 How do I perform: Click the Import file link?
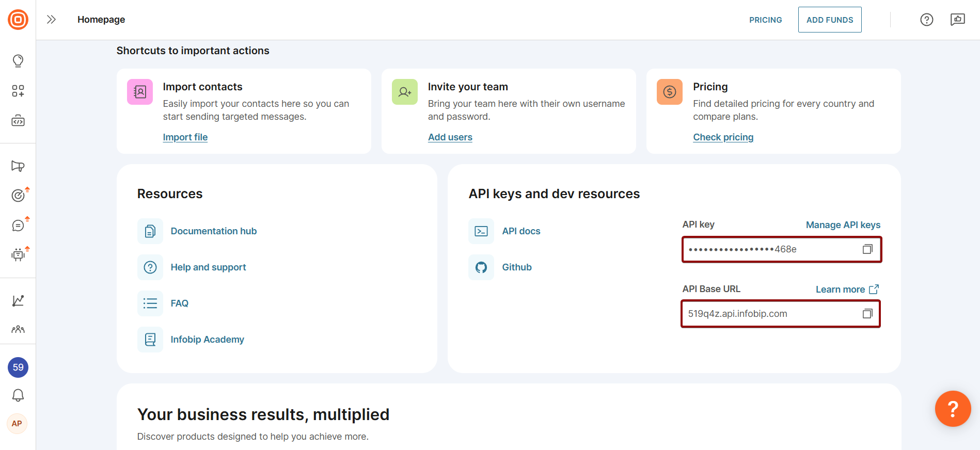pyautogui.click(x=185, y=137)
